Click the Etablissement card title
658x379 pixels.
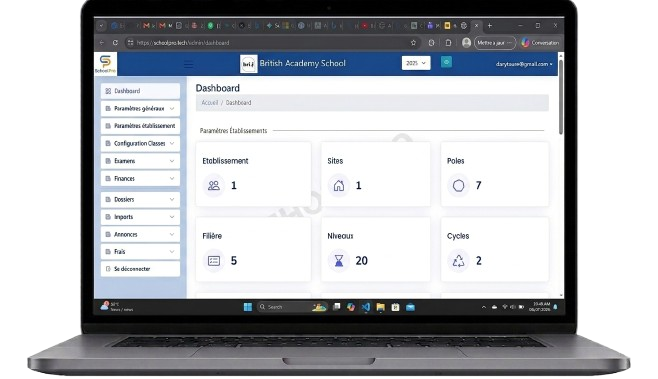(x=225, y=161)
